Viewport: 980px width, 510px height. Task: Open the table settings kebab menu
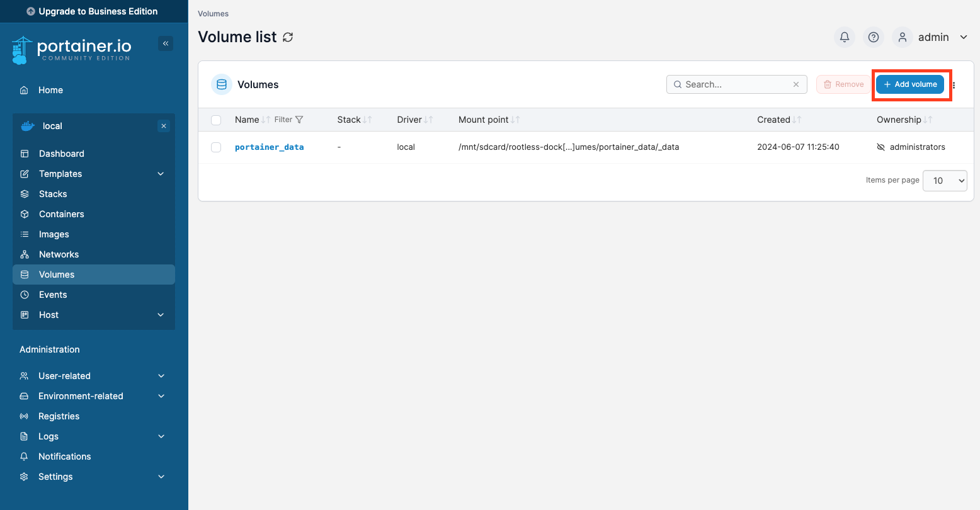(954, 85)
